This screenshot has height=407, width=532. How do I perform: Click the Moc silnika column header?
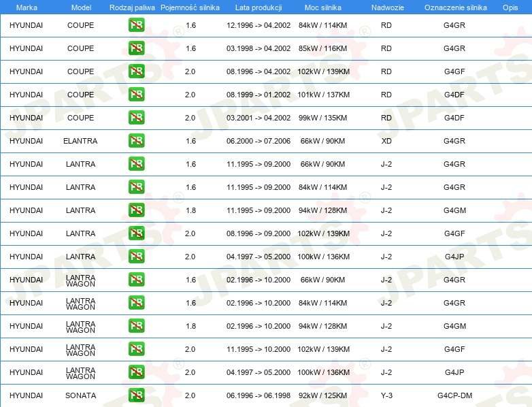323,7
